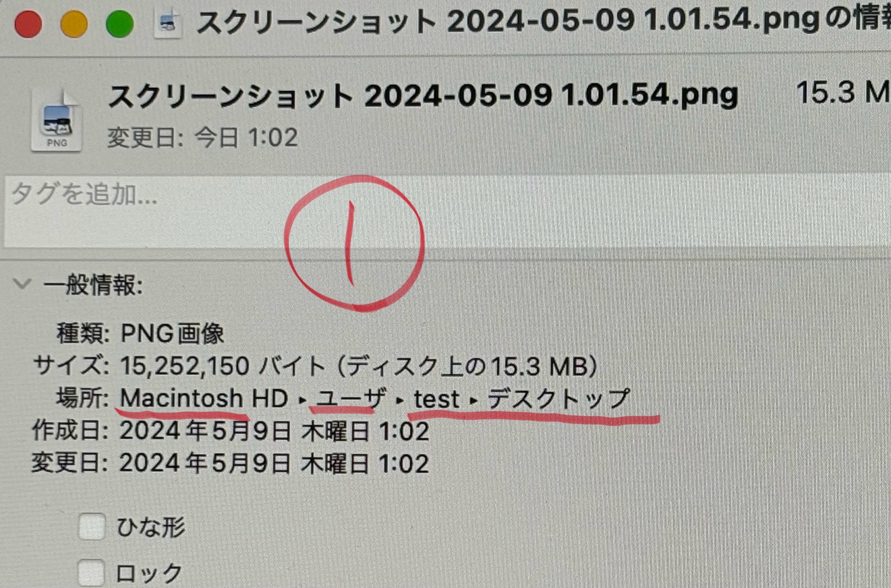
Task: Toggle the ロック checkbox
Action: [x=91, y=572]
